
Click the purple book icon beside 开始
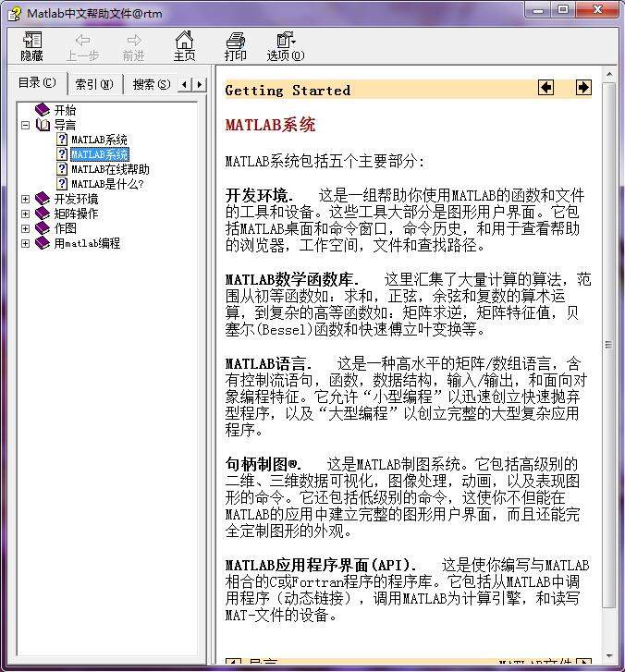coord(43,110)
